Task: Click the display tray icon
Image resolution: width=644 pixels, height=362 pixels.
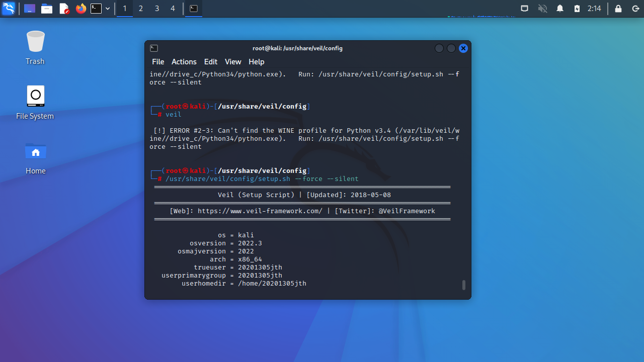Action: click(524, 9)
